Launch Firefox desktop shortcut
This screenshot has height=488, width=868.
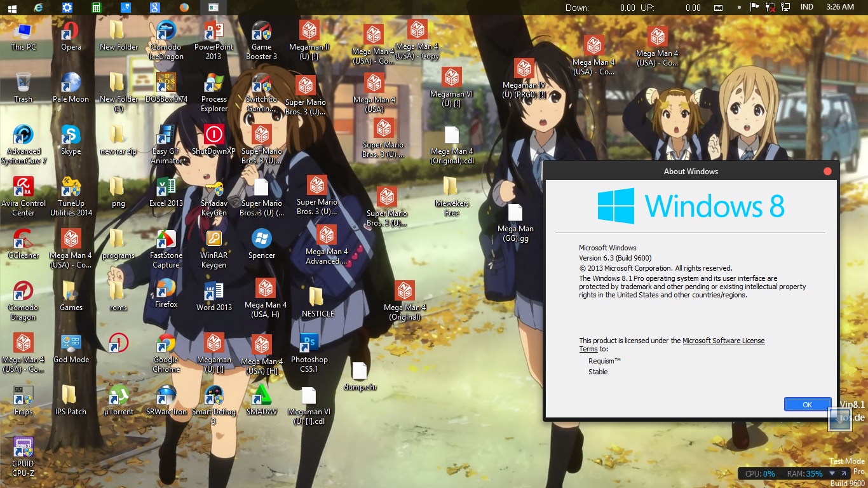click(166, 294)
